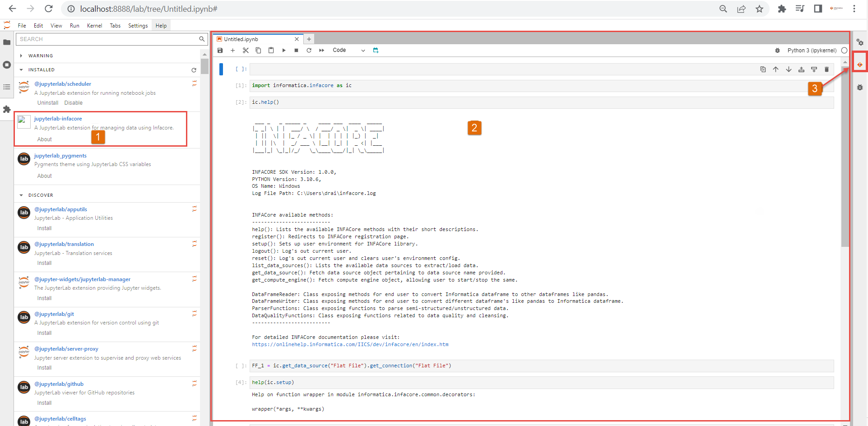Open the property inspector gears icon

tap(860, 42)
